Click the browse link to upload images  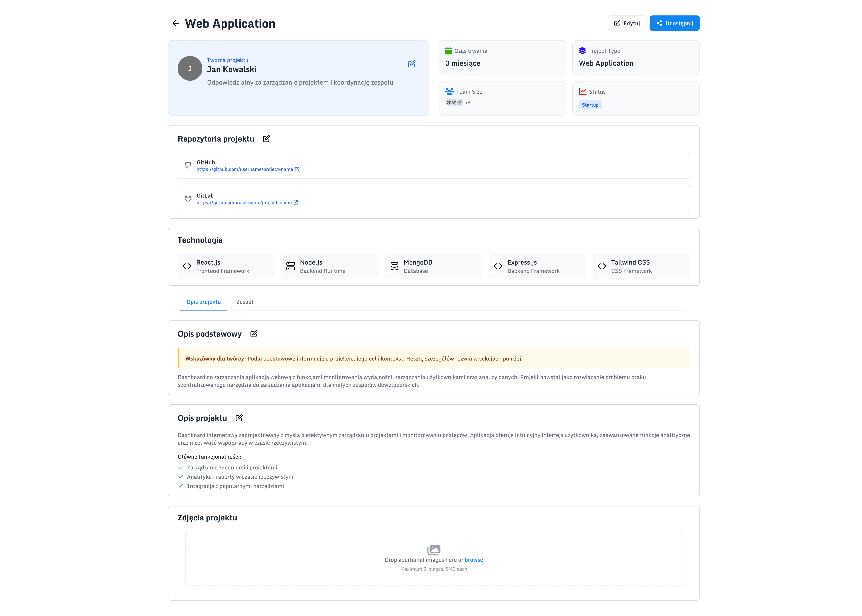coord(474,560)
